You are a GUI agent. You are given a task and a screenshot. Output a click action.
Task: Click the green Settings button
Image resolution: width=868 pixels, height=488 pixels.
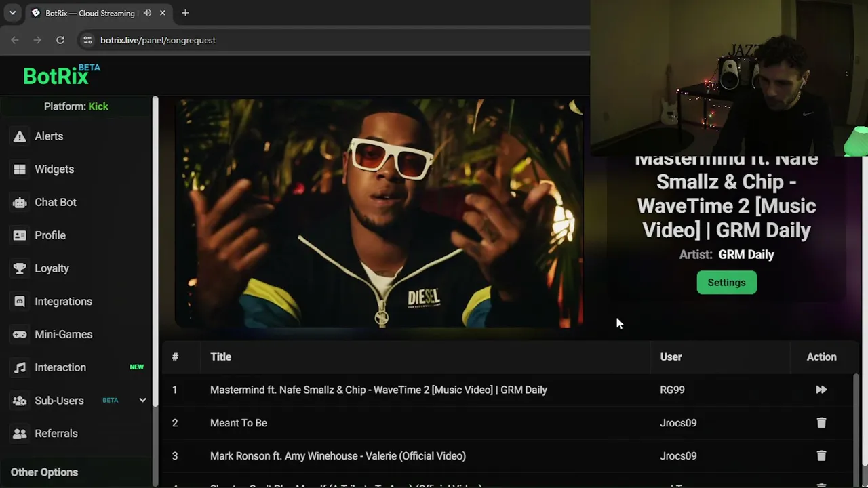pos(726,283)
